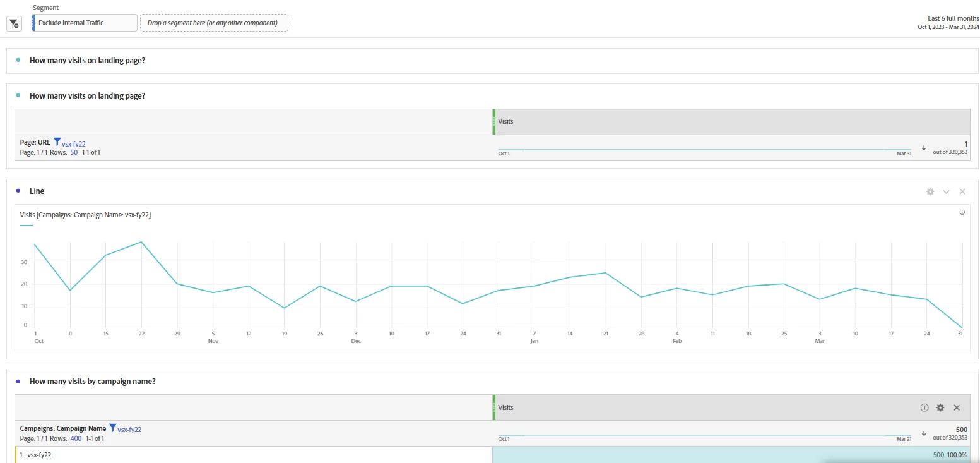Viewport: 980px width, 463px height.
Task: Click the 'Page: URL' dimension label
Action: 35,143
